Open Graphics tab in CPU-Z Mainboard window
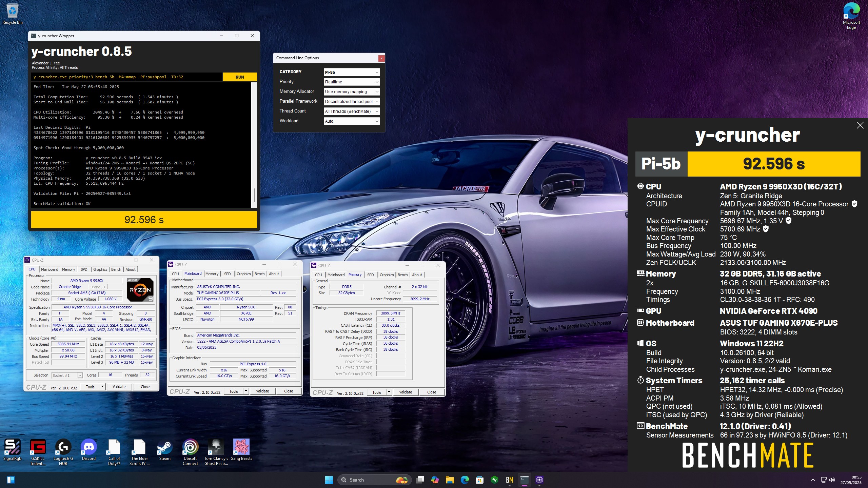 tap(243, 274)
